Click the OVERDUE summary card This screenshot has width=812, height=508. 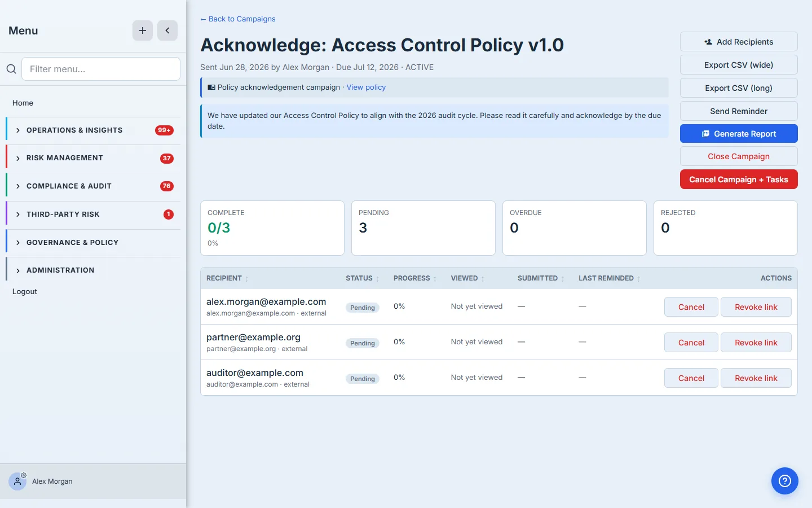[575, 228]
